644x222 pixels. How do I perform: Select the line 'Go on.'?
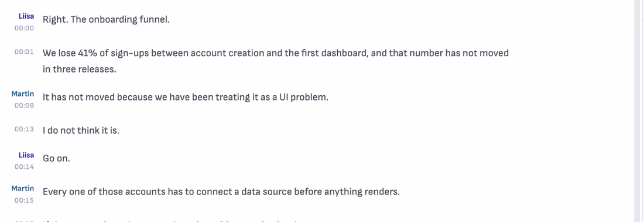coord(56,158)
